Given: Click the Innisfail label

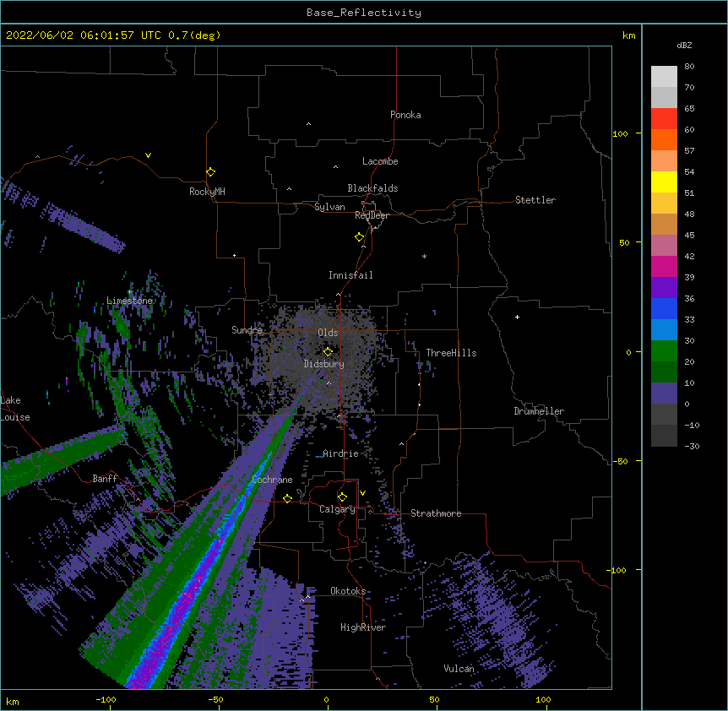Looking at the screenshot, I should (350, 275).
